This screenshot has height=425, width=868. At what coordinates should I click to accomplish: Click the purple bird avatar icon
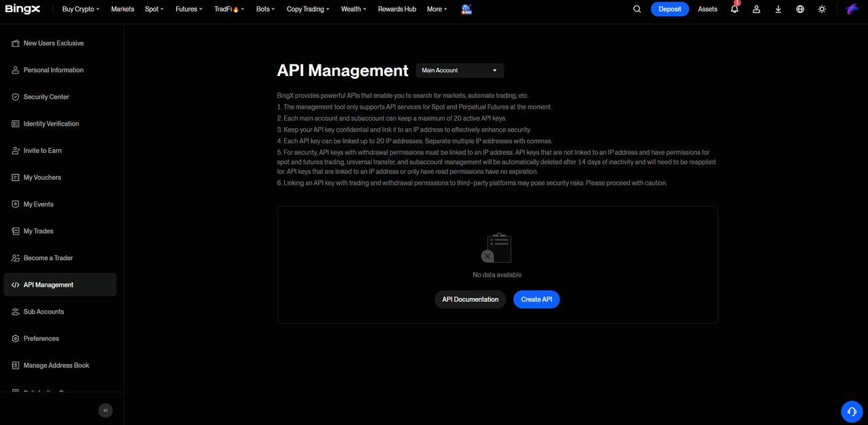852,9
